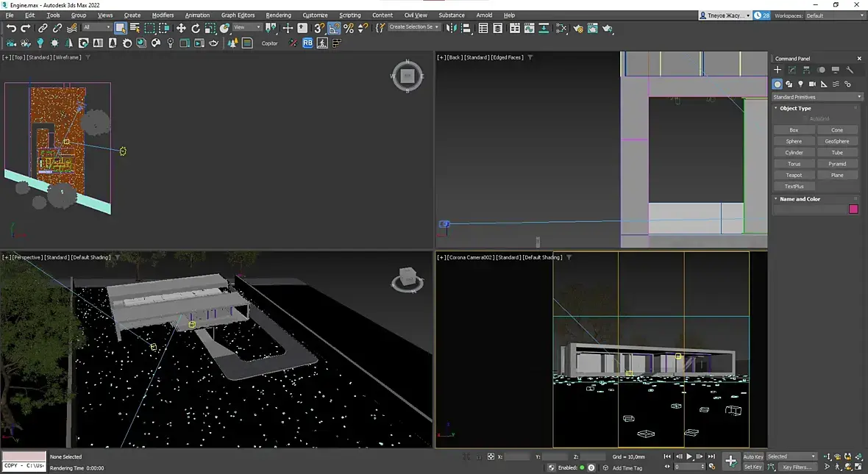
Task: Click the Render Production teapot icon
Action: pyautogui.click(x=607, y=28)
